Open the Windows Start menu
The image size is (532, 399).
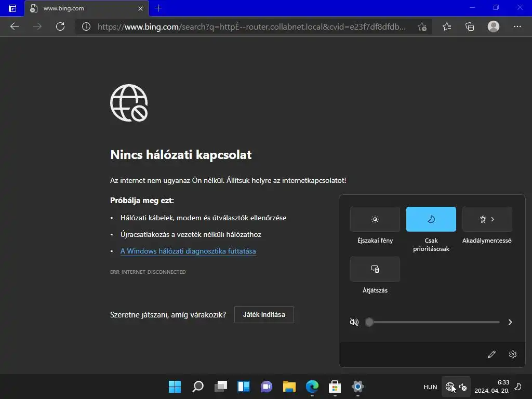[175, 387]
